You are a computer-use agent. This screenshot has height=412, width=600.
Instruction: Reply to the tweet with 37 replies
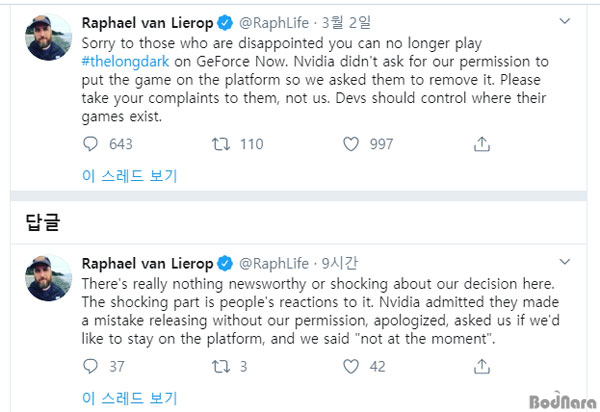point(90,366)
